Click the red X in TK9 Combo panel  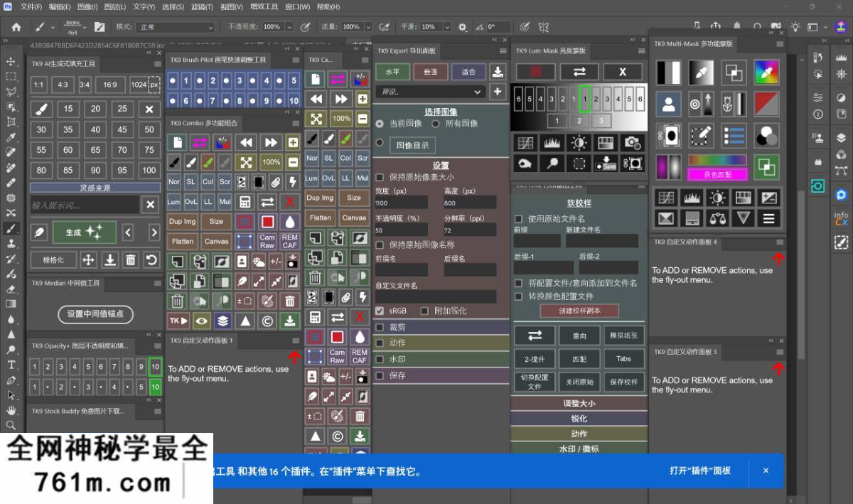(x=289, y=202)
